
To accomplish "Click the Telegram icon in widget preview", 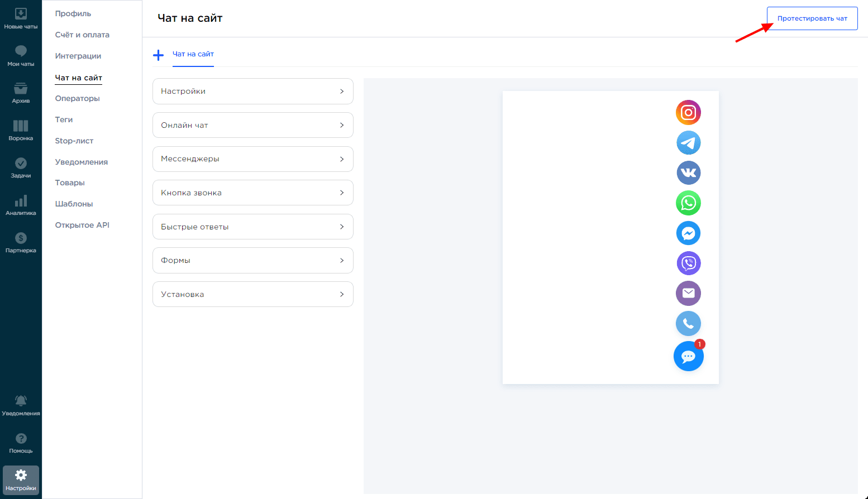I will click(688, 143).
